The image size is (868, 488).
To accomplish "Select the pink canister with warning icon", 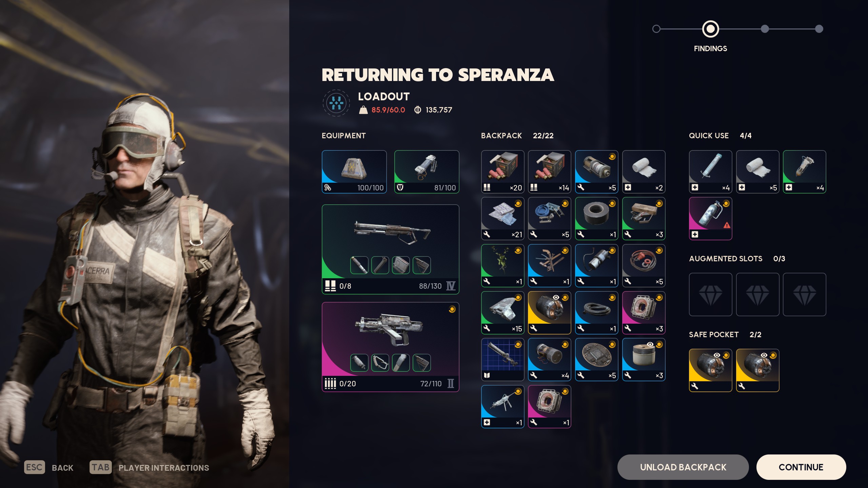I will point(710,219).
